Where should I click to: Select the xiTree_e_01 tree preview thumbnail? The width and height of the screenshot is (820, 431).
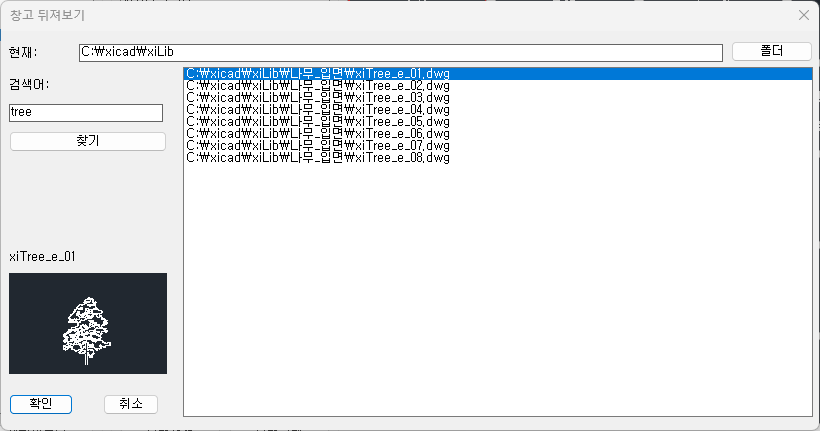(88, 323)
